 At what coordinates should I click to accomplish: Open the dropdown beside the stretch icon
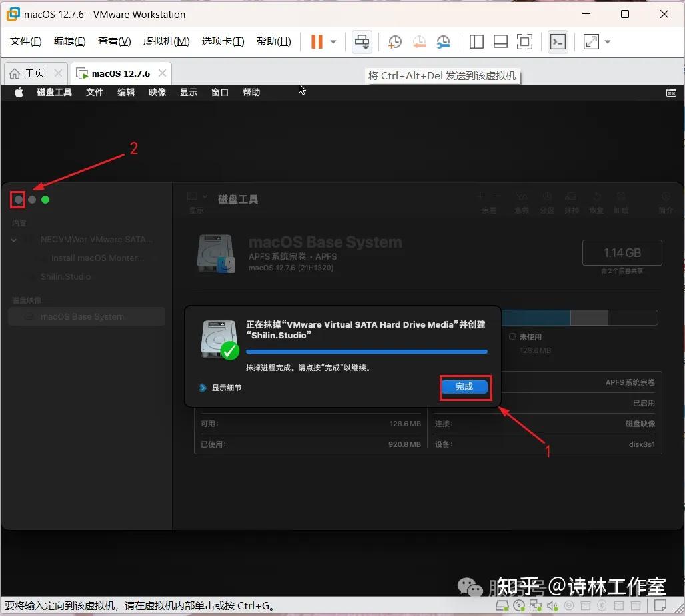click(607, 42)
